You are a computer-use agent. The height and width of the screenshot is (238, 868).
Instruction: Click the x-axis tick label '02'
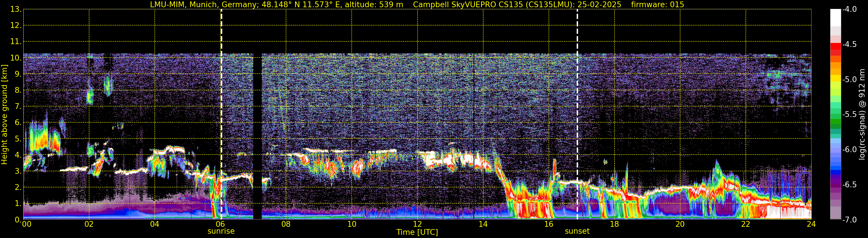click(x=89, y=224)
